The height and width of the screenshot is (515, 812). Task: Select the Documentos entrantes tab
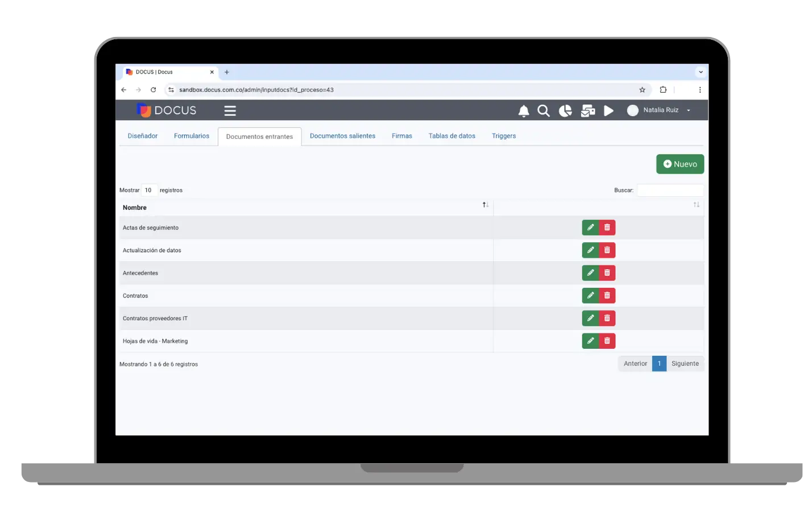tap(259, 137)
